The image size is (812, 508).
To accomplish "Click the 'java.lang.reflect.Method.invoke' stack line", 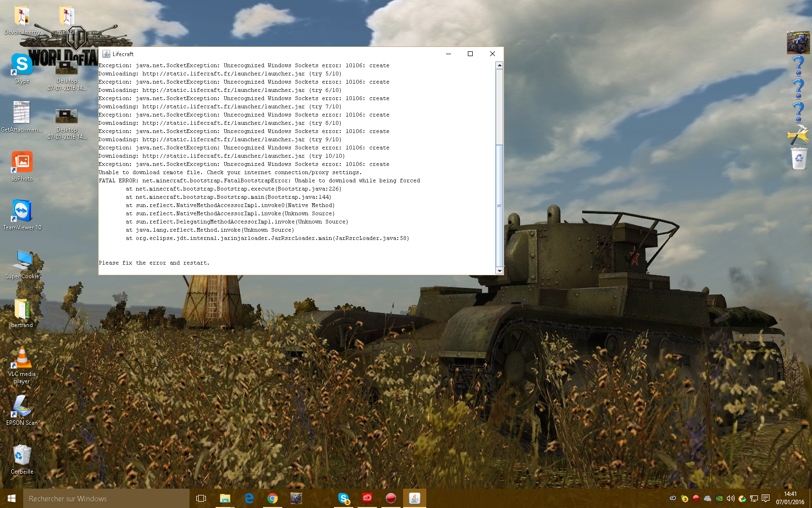I will point(210,230).
